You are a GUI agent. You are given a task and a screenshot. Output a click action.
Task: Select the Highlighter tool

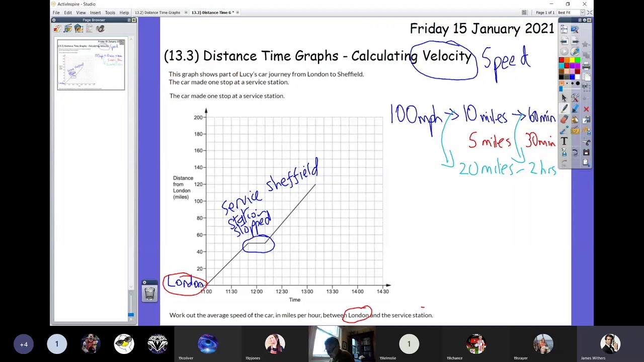575,108
